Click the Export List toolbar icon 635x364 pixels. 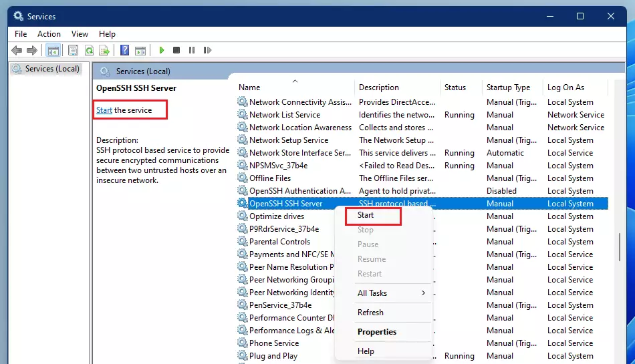point(104,50)
